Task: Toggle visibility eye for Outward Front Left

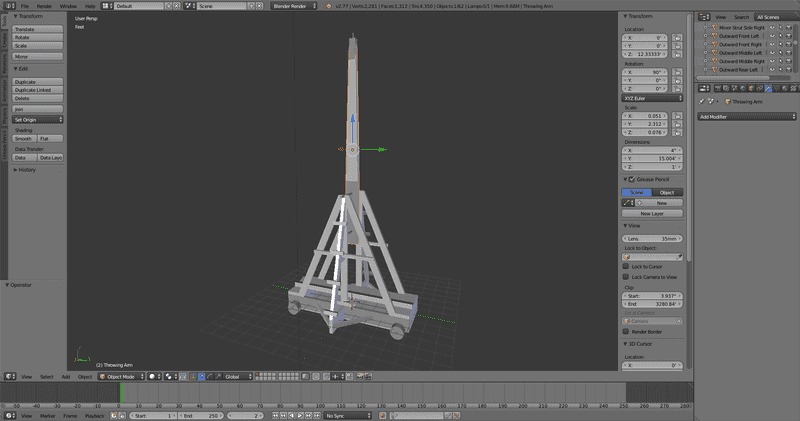Action: click(x=771, y=37)
